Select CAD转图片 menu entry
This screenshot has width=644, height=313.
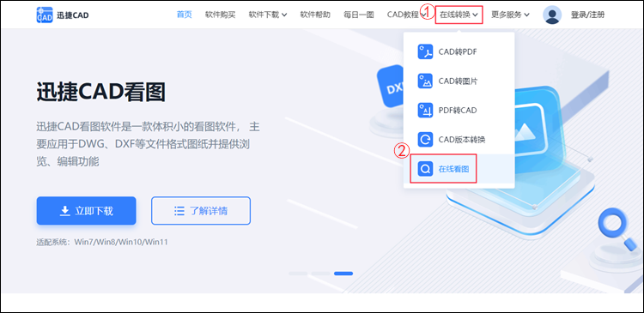coord(459,81)
